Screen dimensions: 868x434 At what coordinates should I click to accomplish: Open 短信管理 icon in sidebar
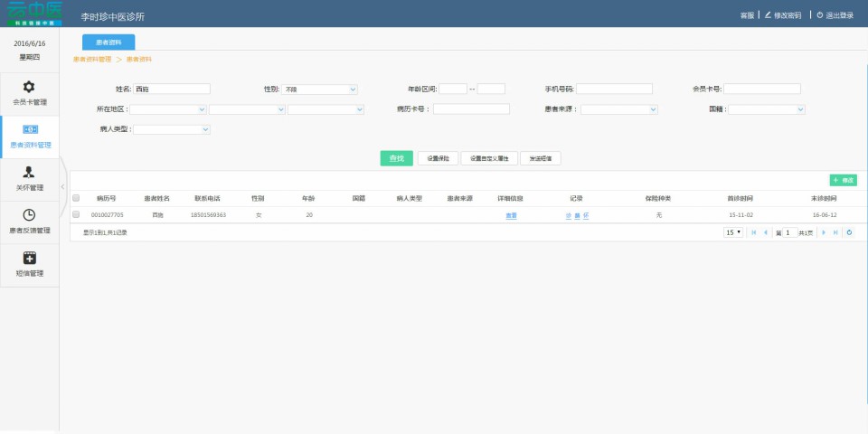coord(29,258)
